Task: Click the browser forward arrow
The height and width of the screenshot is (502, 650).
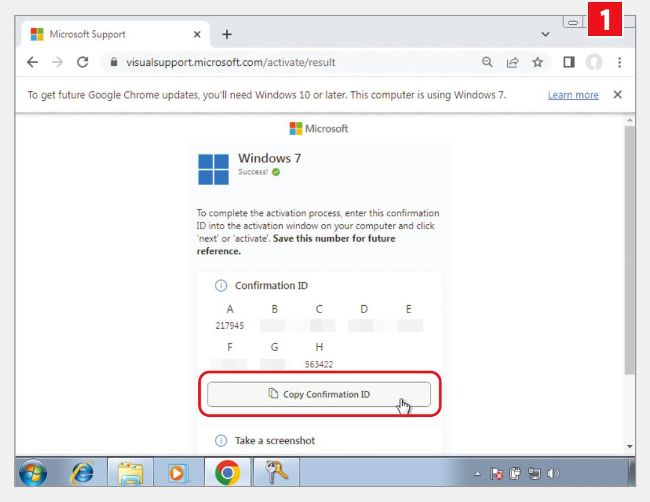Action: (x=57, y=63)
